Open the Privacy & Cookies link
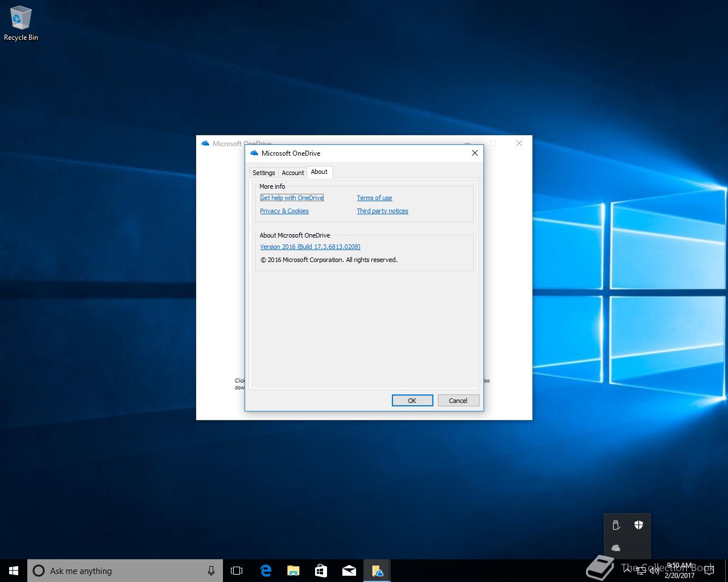This screenshot has width=728, height=582. [284, 211]
